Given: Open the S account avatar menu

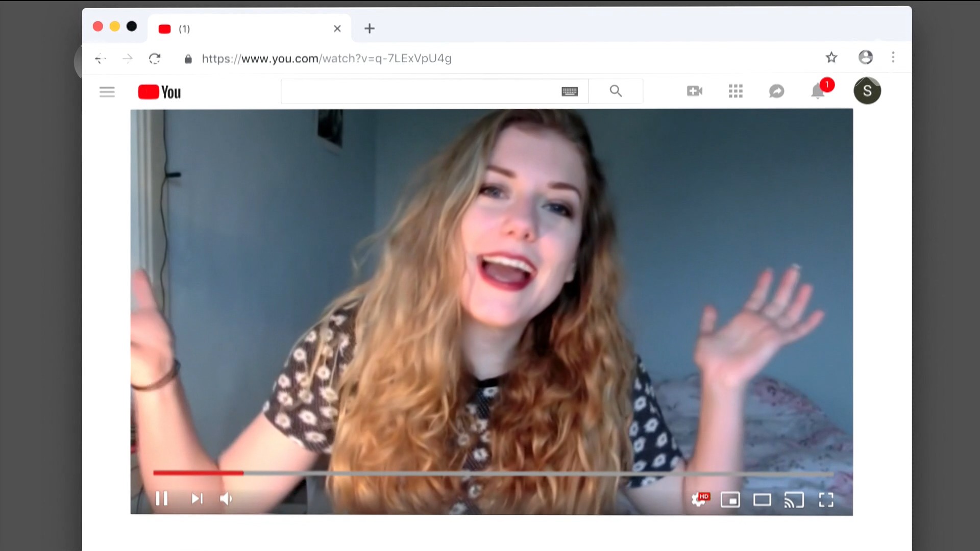Looking at the screenshot, I should 867,91.
